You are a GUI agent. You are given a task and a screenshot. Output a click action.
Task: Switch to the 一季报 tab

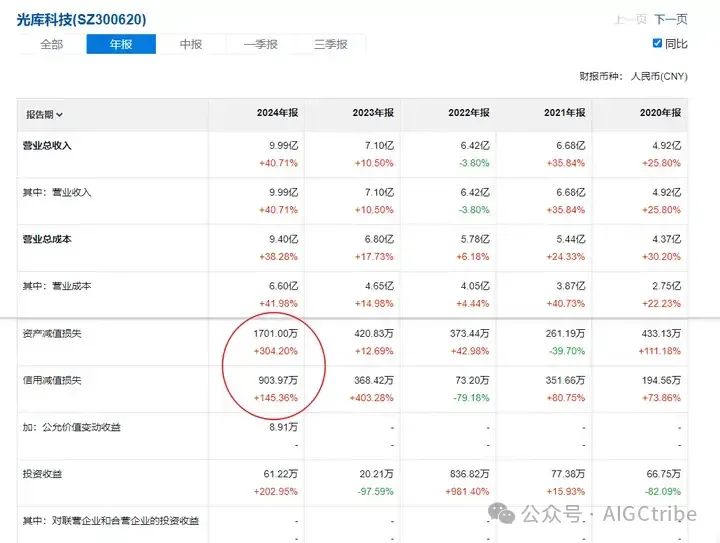(260, 44)
